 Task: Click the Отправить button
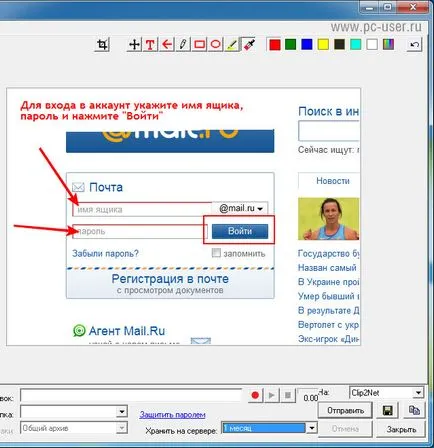(345, 410)
